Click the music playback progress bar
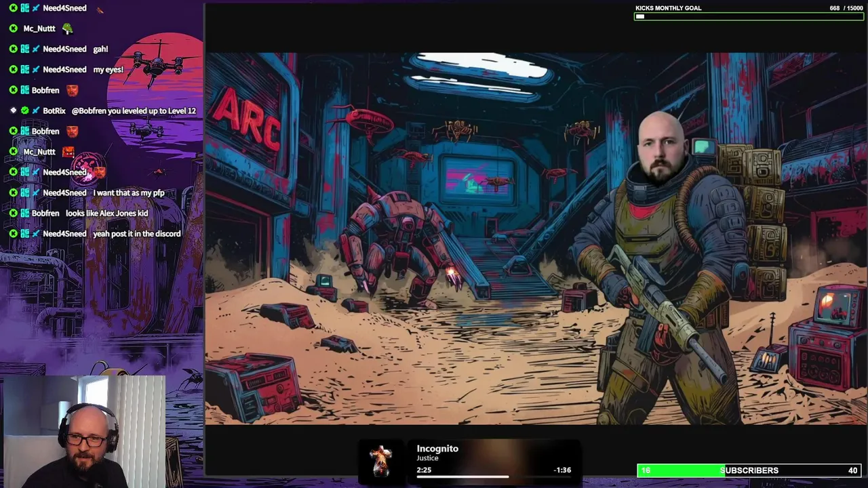Image resolution: width=868 pixels, height=488 pixels. 494,477
